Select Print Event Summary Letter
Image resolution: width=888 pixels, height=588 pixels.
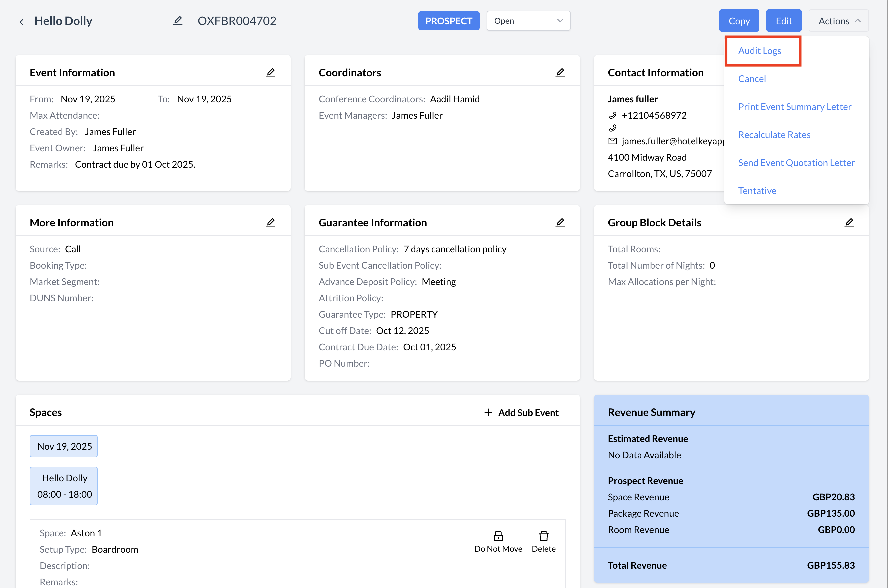794,107
